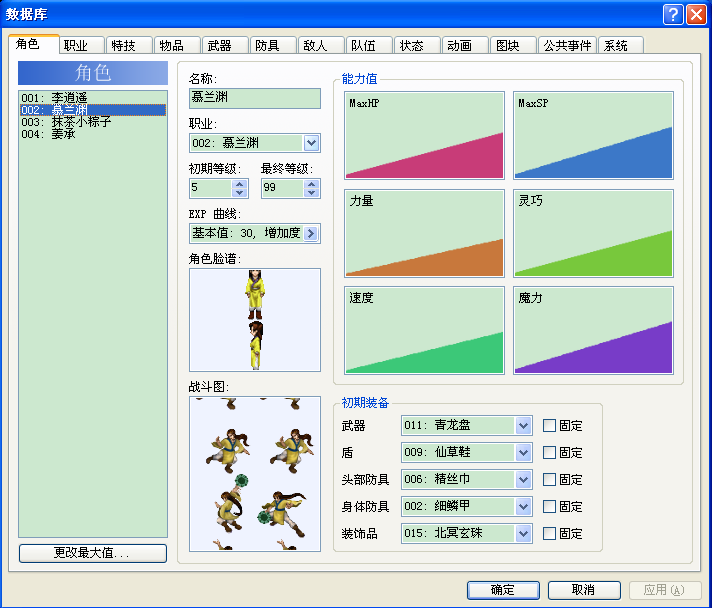The width and height of the screenshot is (712, 608).
Task: Open the 力量 parameter curve
Action: pos(425,233)
